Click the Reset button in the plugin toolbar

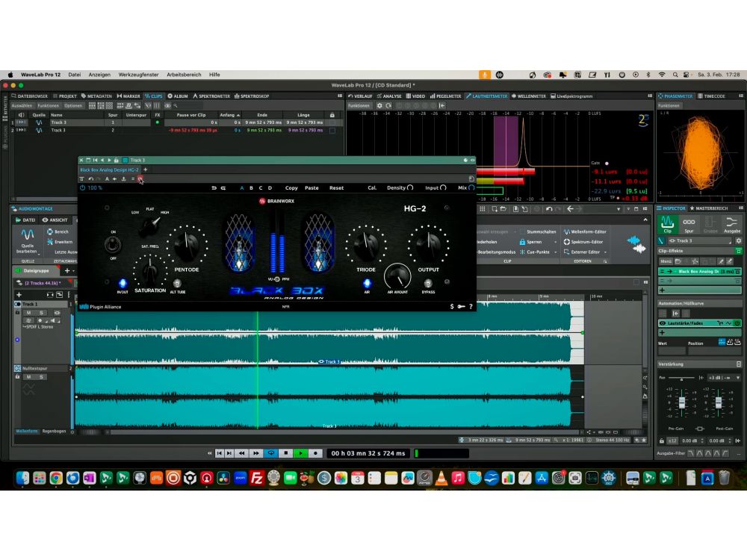[337, 188]
